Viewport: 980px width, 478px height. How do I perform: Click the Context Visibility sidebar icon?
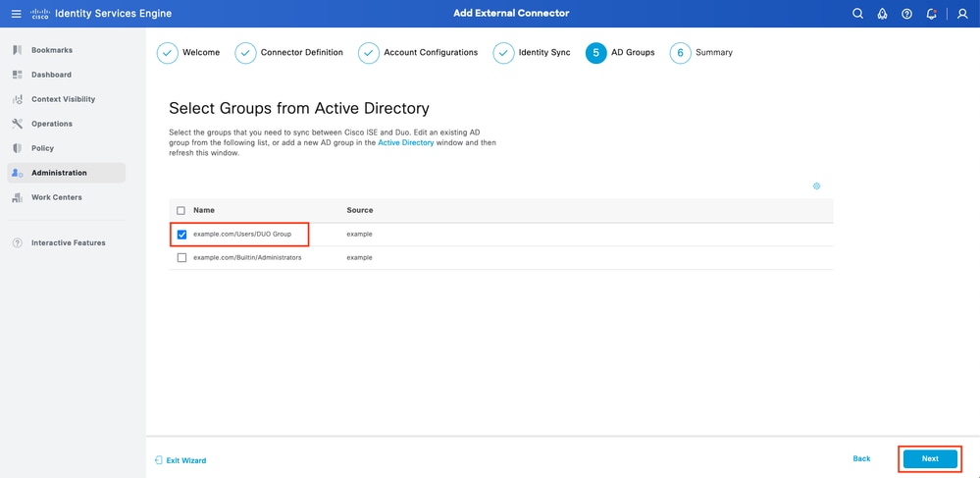pos(18,99)
